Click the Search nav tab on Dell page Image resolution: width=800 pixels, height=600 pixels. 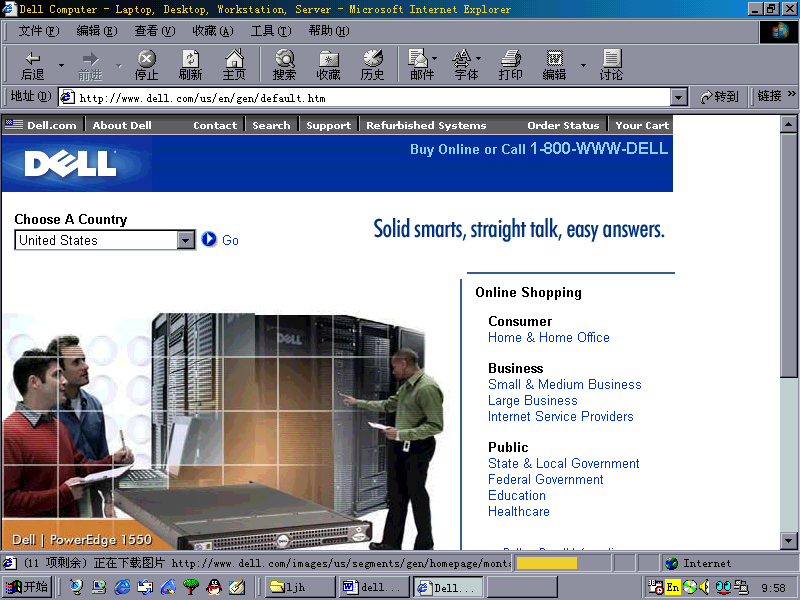(271, 125)
